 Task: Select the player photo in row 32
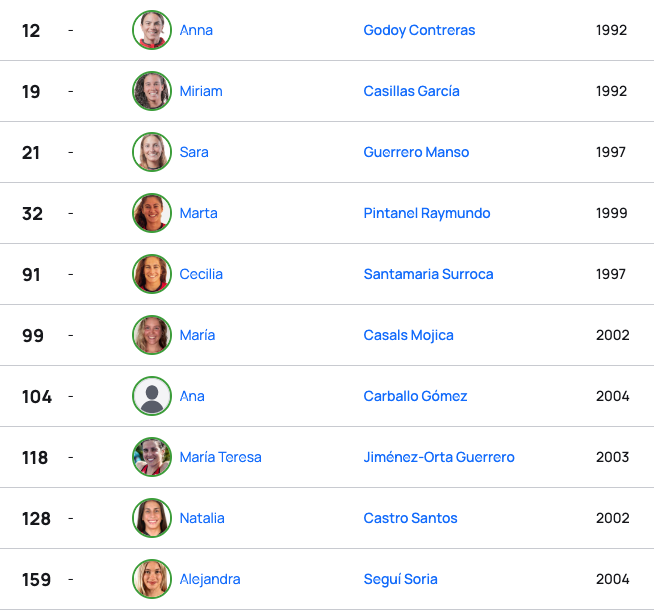point(152,213)
